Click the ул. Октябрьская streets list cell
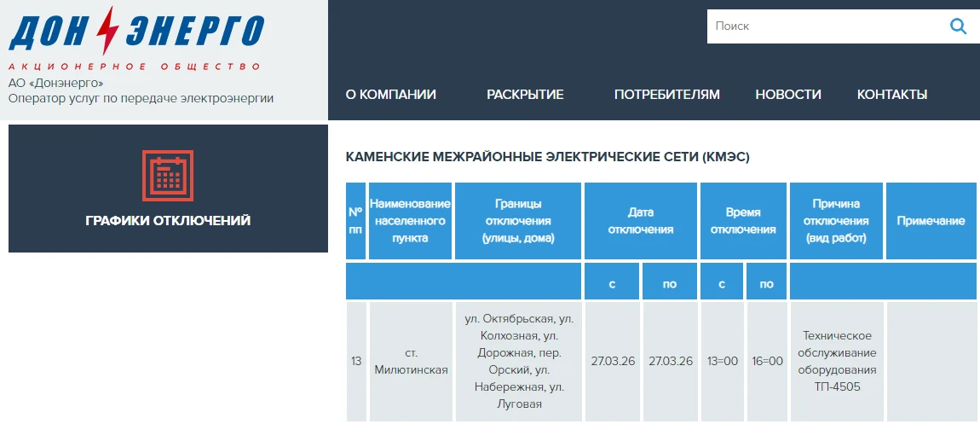 coord(519,362)
